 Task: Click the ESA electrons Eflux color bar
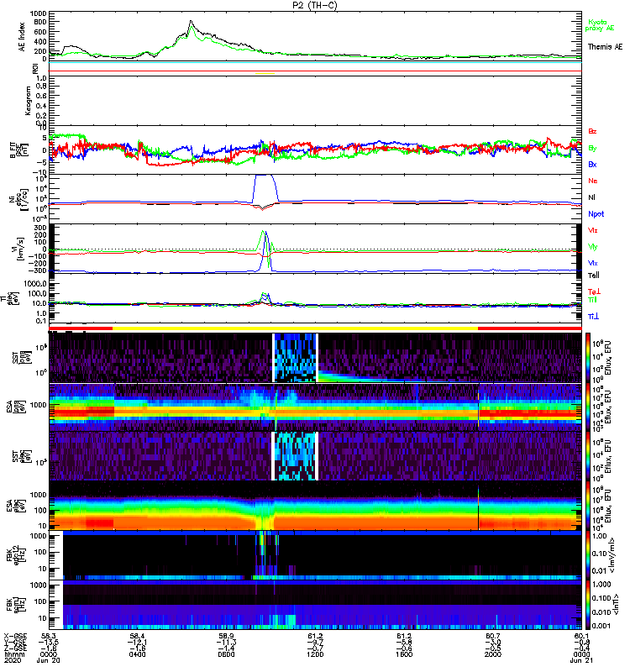tap(588, 506)
